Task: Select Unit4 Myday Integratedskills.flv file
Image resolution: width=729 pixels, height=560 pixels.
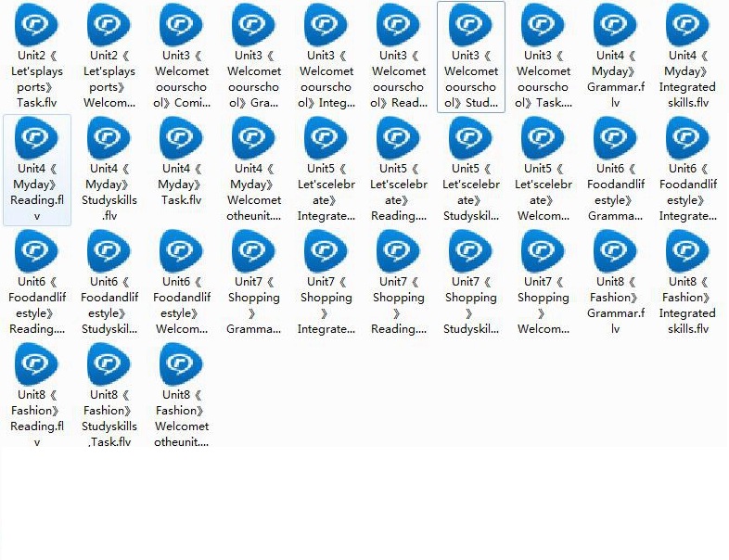Action: tap(688, 28)
